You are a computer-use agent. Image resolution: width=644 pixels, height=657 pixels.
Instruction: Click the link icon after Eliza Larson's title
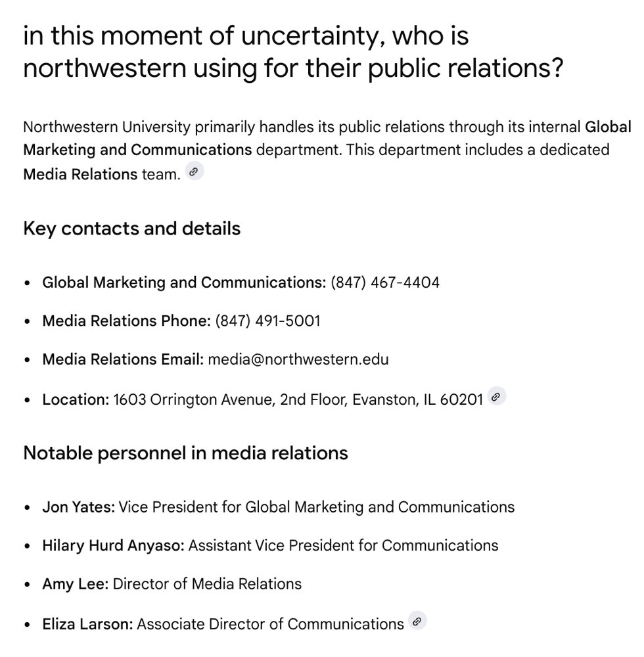tap(417, 621)
